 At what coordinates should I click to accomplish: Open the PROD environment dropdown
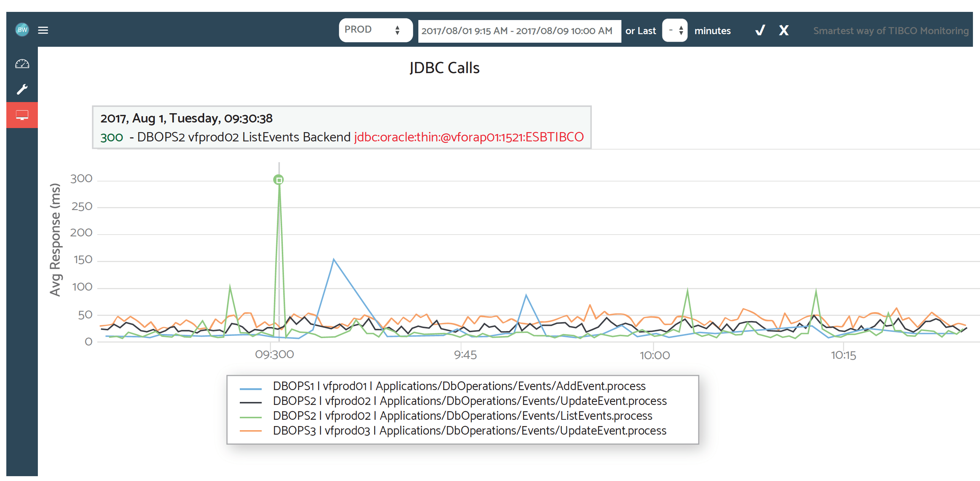tap(376, 30)
